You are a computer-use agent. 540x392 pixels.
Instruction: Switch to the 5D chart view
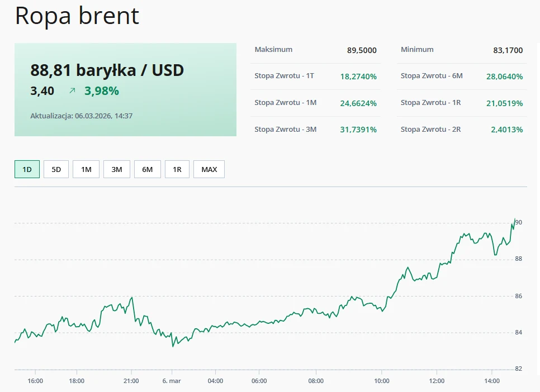[x=56, y=169]
